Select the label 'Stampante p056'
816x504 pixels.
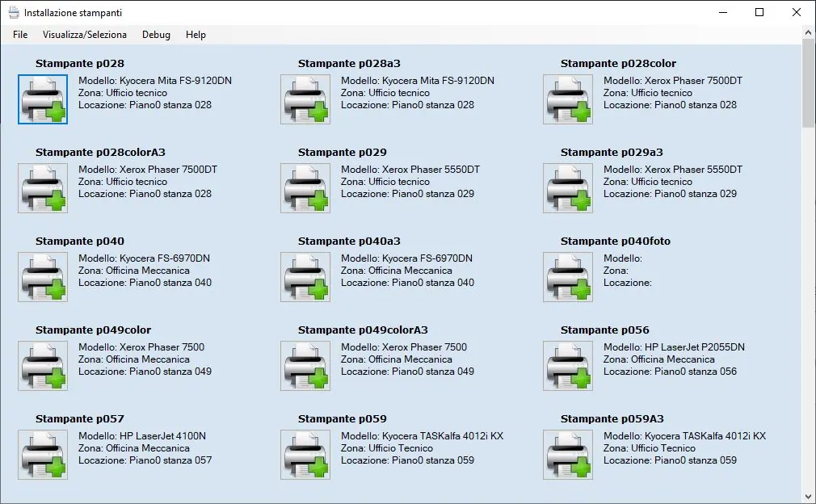click(604, 330)
